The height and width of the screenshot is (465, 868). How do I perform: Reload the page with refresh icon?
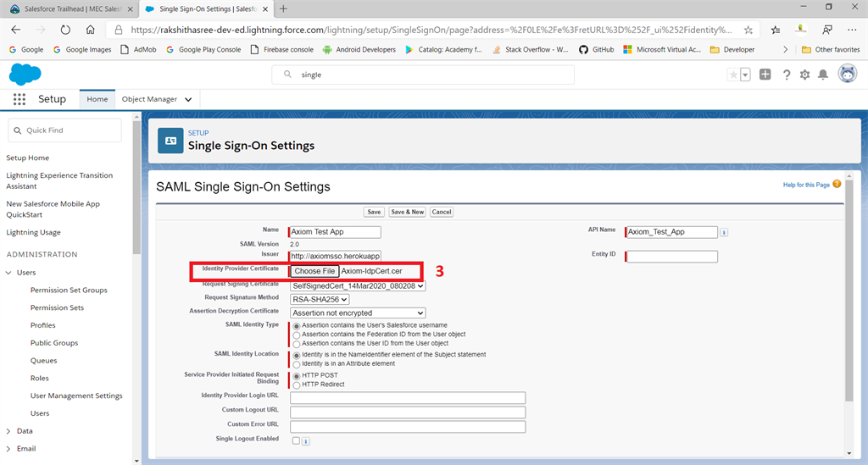tap(65, 30)
